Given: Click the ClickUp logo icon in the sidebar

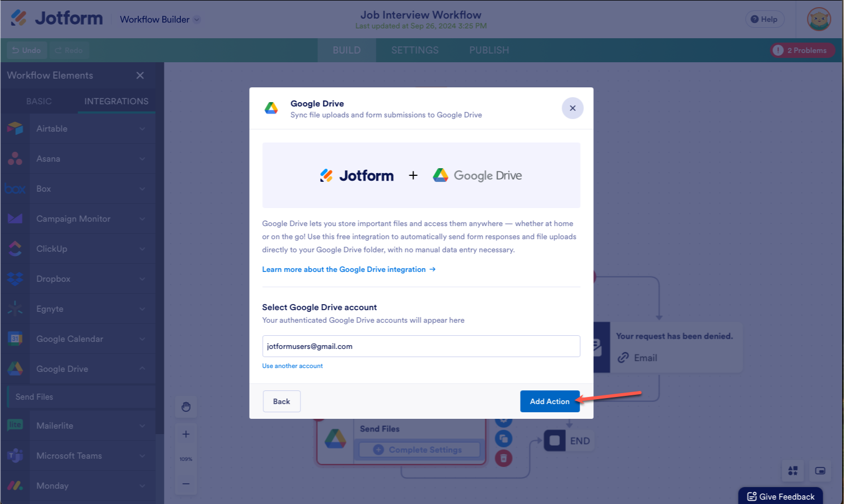Looking at the screenshot, I should pyautogui.click(x=15, y=249).
